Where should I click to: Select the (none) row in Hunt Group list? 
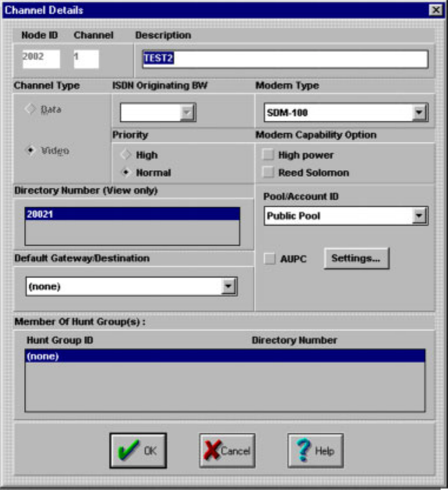pos(224,356)
